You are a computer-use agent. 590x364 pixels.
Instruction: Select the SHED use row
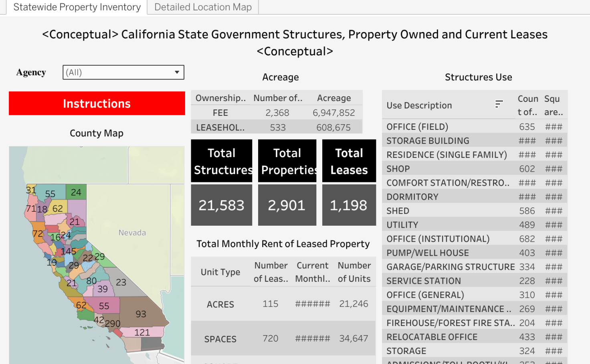coord(475,211)
